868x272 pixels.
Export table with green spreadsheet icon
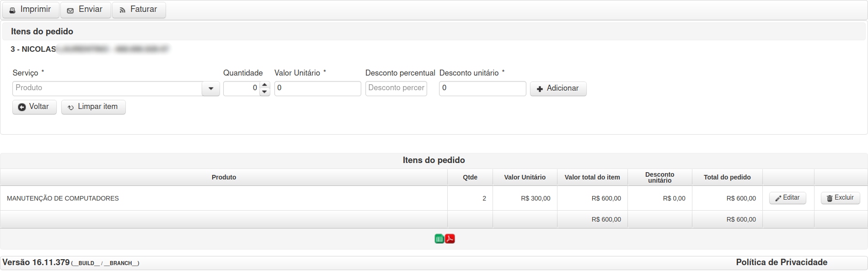[x=439, y=239]
